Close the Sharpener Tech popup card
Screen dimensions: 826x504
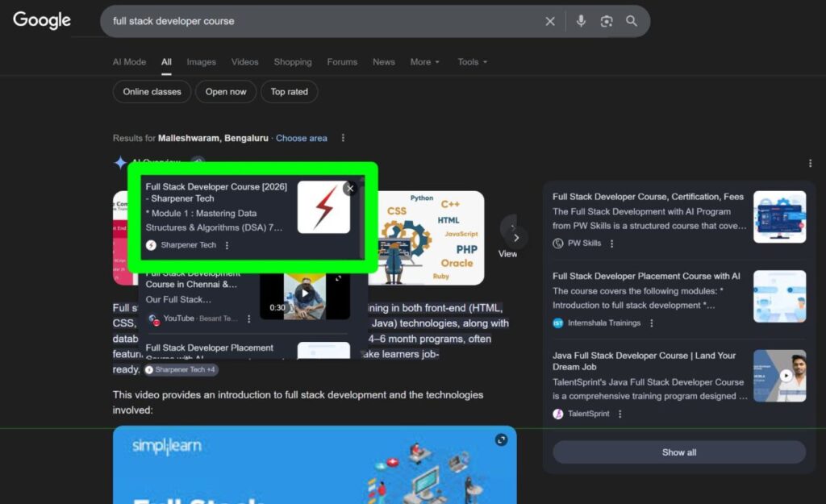pos(350,189)
